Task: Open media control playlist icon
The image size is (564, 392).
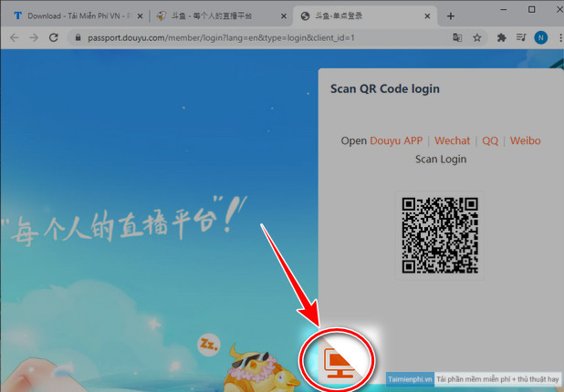Action: click(x=521, y=37)
